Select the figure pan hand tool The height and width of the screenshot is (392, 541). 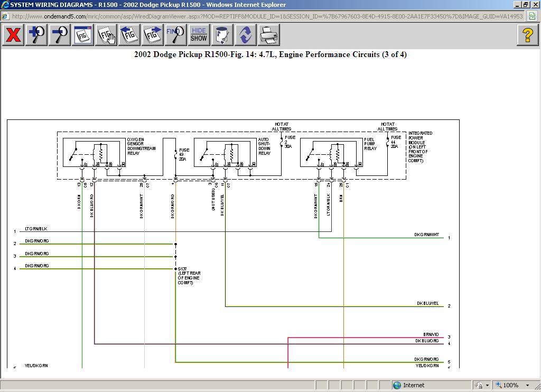point(106,35)
